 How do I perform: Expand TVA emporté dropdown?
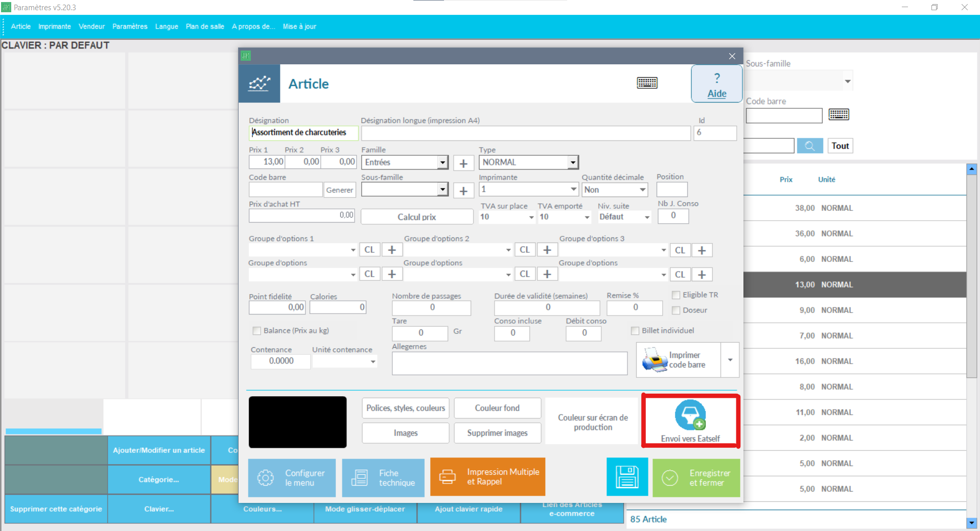tap(587, 217)
